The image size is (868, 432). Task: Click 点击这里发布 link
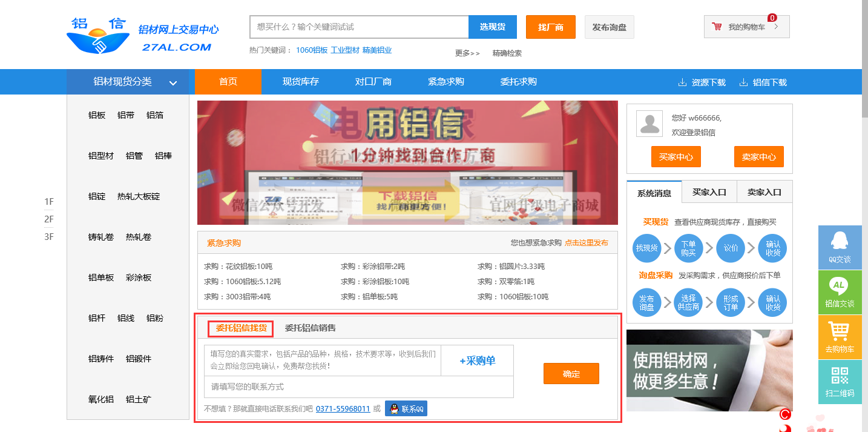click(x=587, y=243)
